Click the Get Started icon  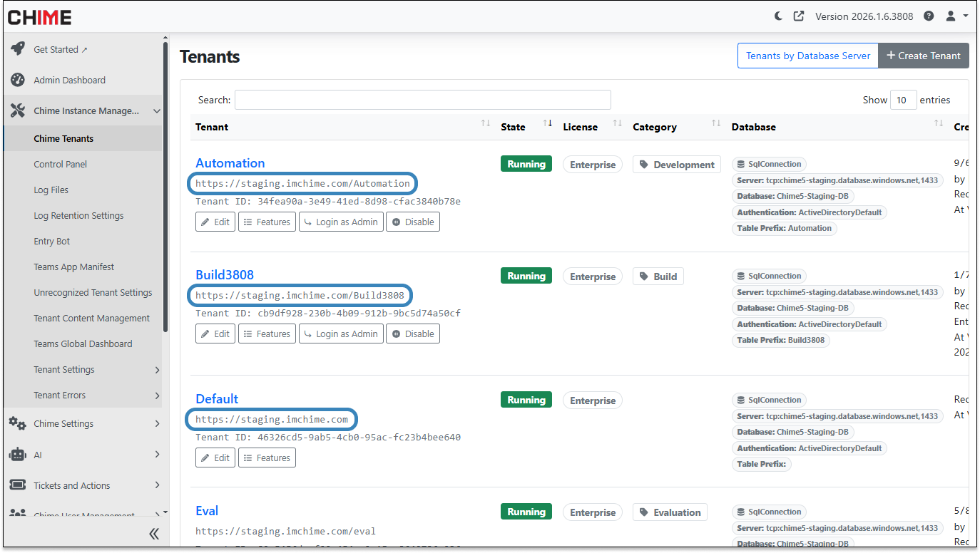tap(17, 49)
